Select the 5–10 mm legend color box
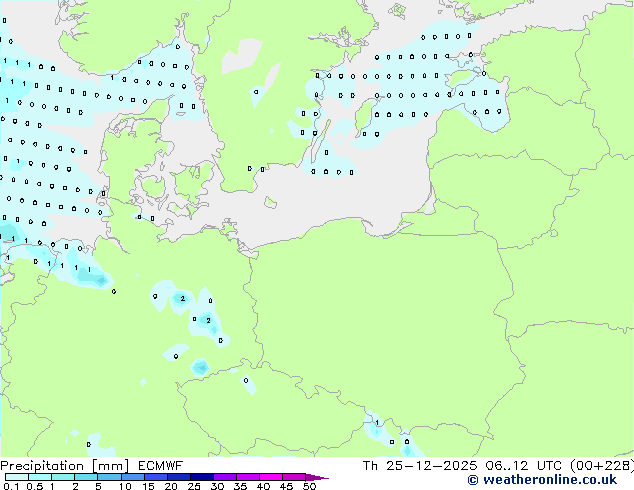This screenshot has width=634, height=490. coord(110,477)
